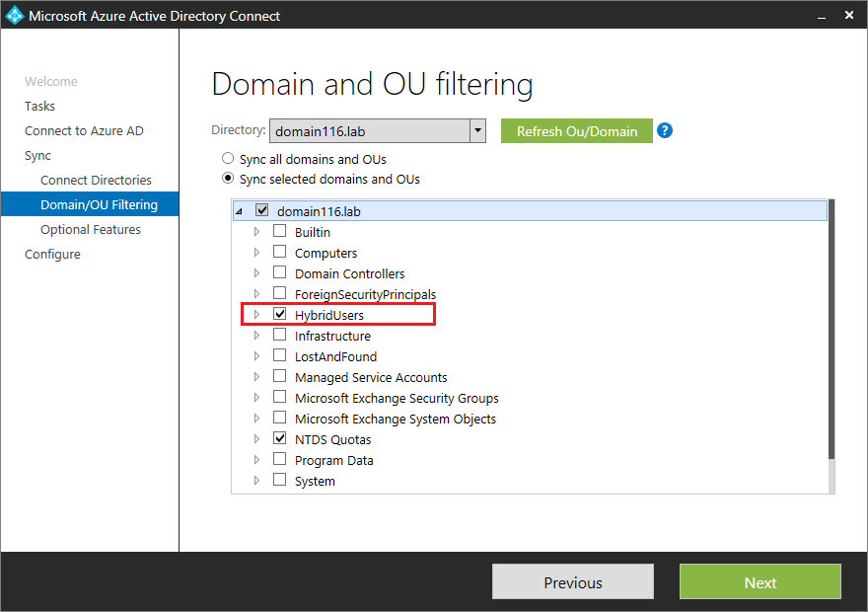Screen dimensions: 868x612
Task: Open the Configure step
Action: tap(52, 255)
